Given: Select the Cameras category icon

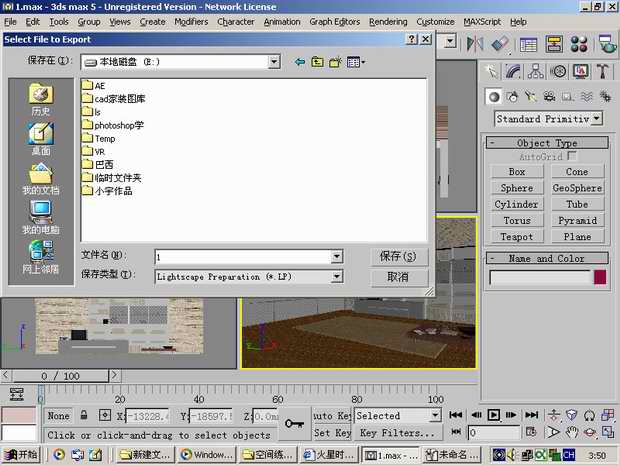Looking at the screenshot, I should (549, 97).
